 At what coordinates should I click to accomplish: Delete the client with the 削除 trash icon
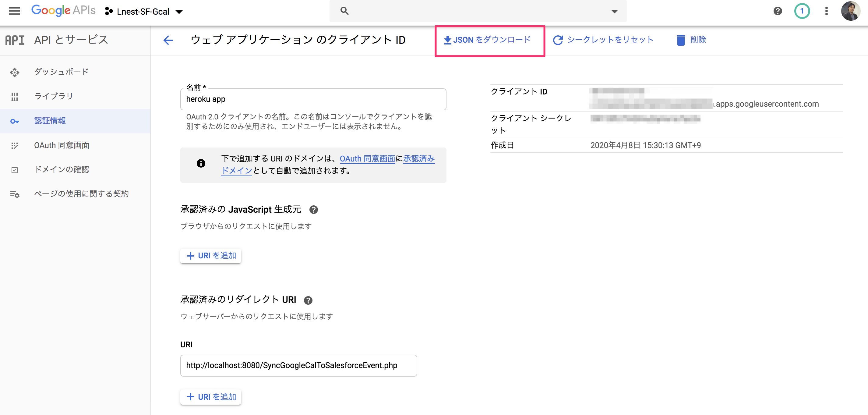tap(681, 40)
